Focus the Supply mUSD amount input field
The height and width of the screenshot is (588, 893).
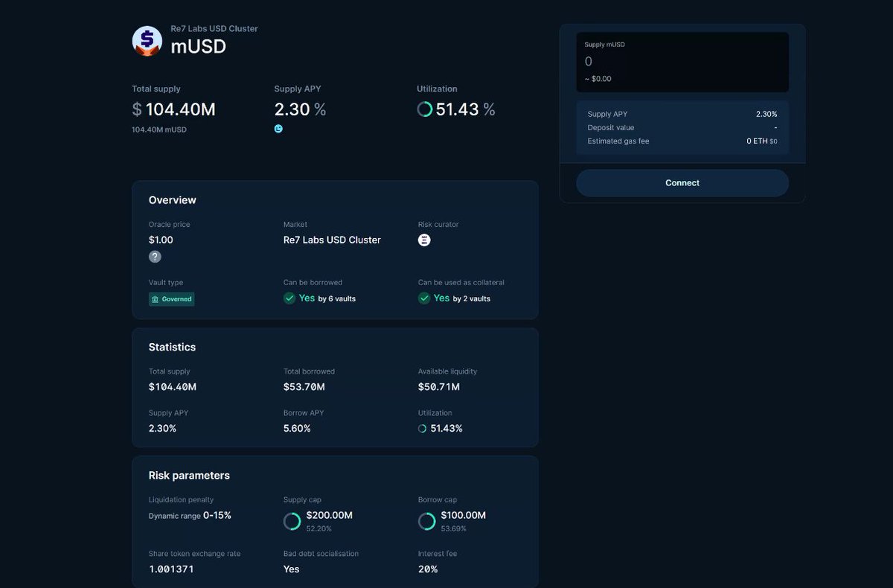682,62
